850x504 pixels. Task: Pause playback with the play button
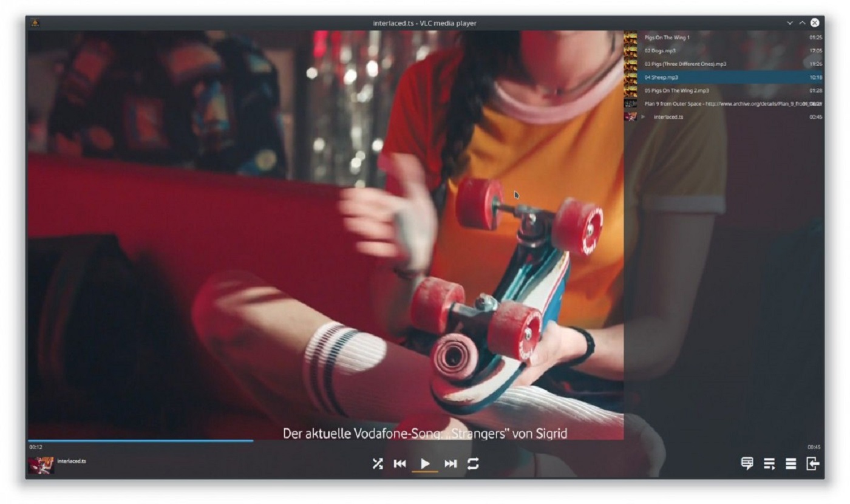click(425, 464)
